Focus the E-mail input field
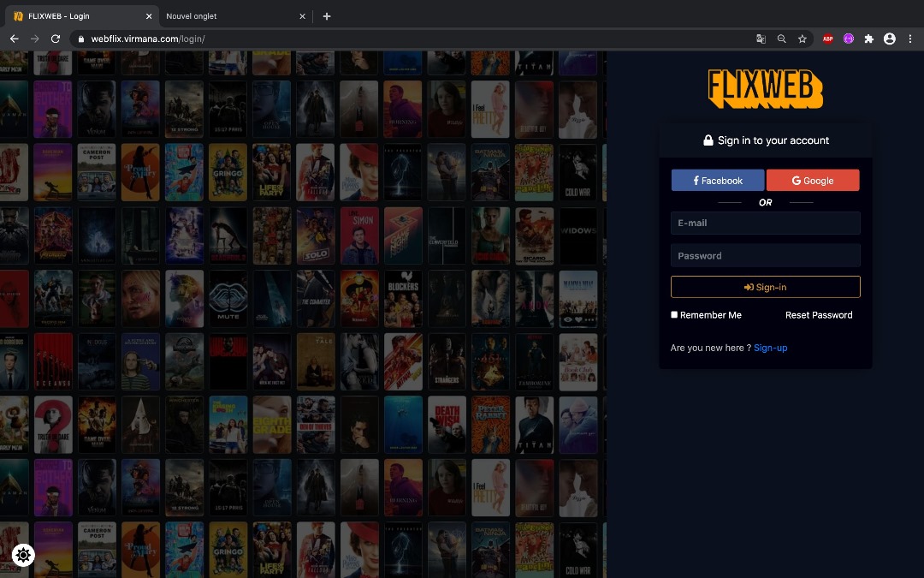 pos(765,223)
